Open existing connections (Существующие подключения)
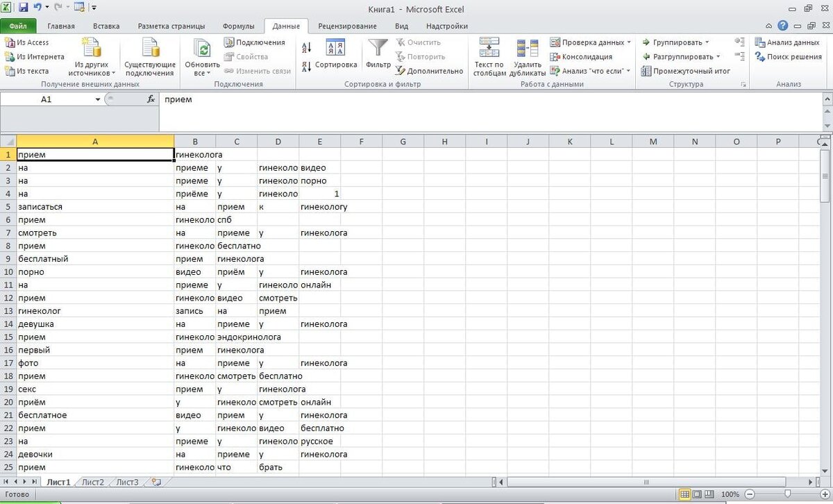 click(150, 57)
